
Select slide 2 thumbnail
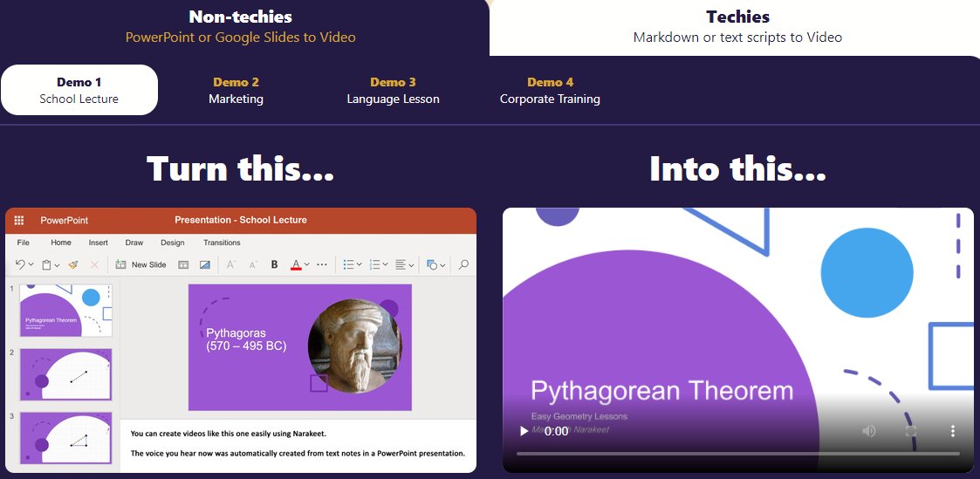coord(65,374)
